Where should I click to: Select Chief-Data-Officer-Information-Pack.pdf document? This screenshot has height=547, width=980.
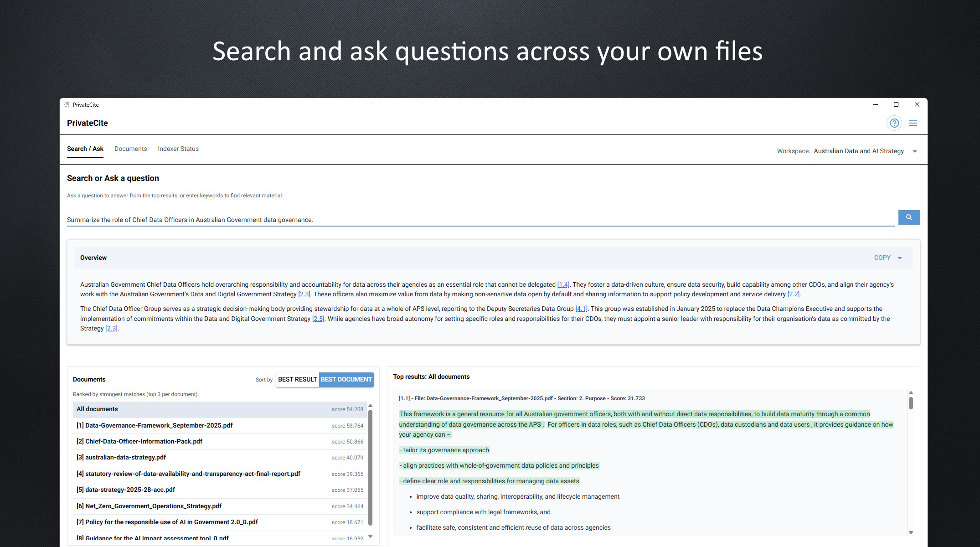click(220, 441)
